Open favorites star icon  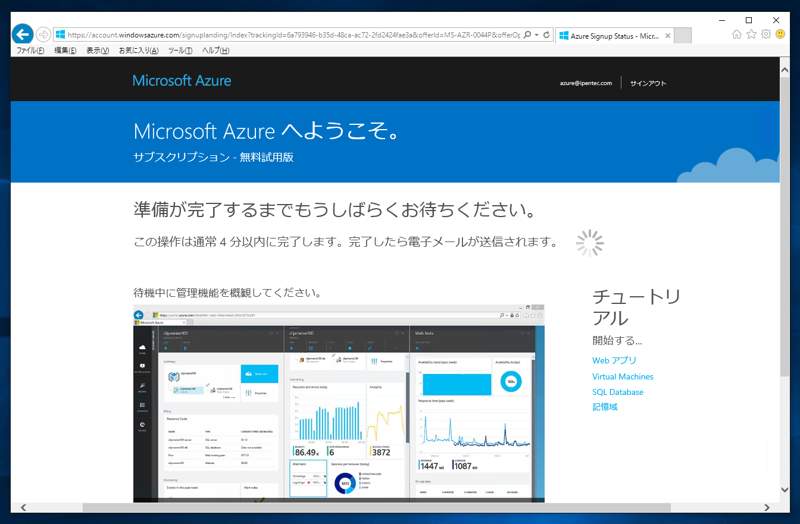751,34
